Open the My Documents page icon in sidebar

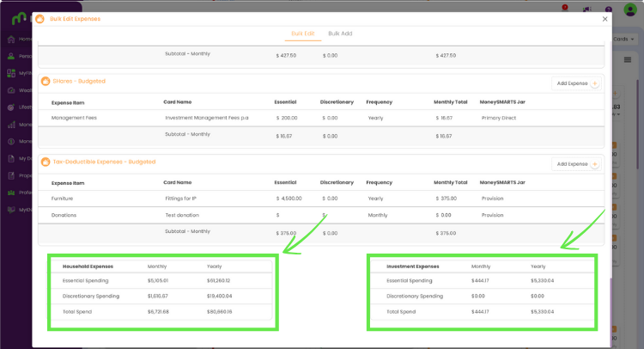(11, 158)
